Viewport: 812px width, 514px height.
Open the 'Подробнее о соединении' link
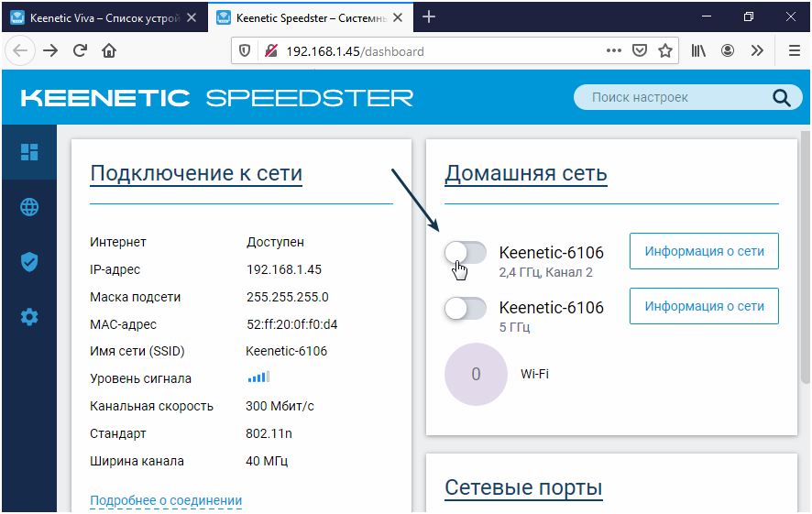click(x=166, y=500)
